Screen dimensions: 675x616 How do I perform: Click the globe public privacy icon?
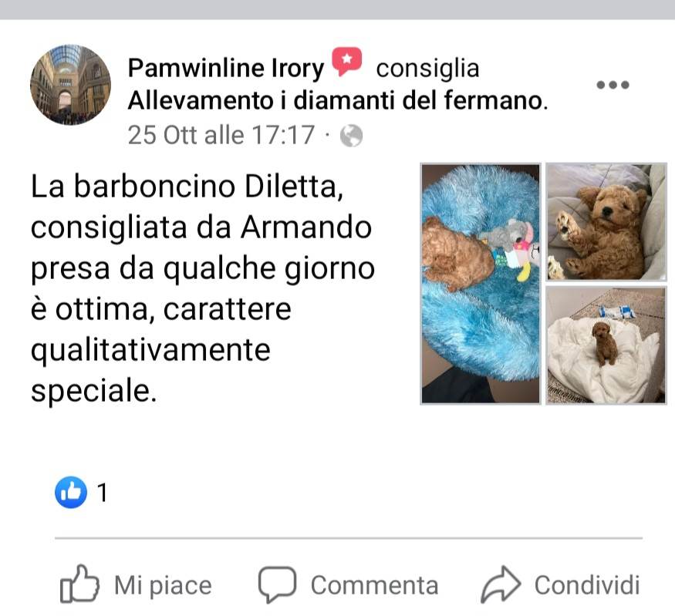click(x=351, y=136)
